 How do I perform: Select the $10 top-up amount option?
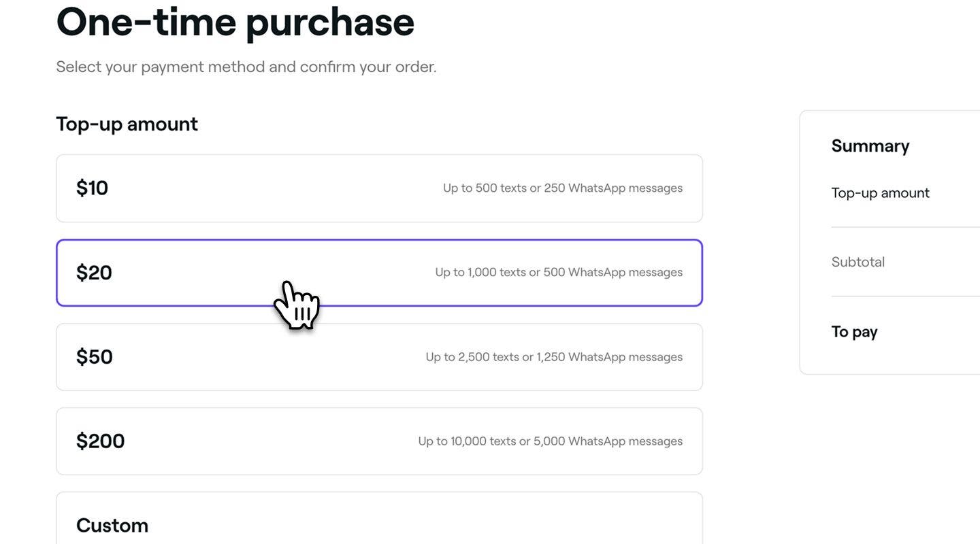(x=379, y=188)
